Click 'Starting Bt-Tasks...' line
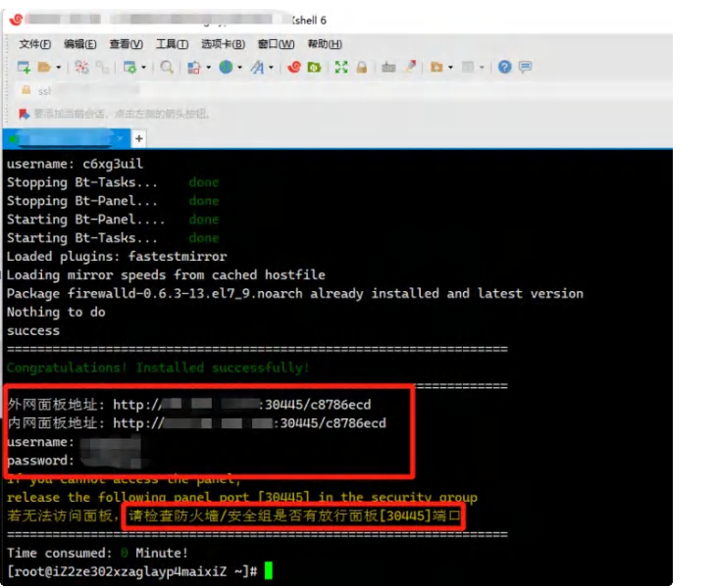715x588 pixels. pyautogui.click(x=113, y=238)
